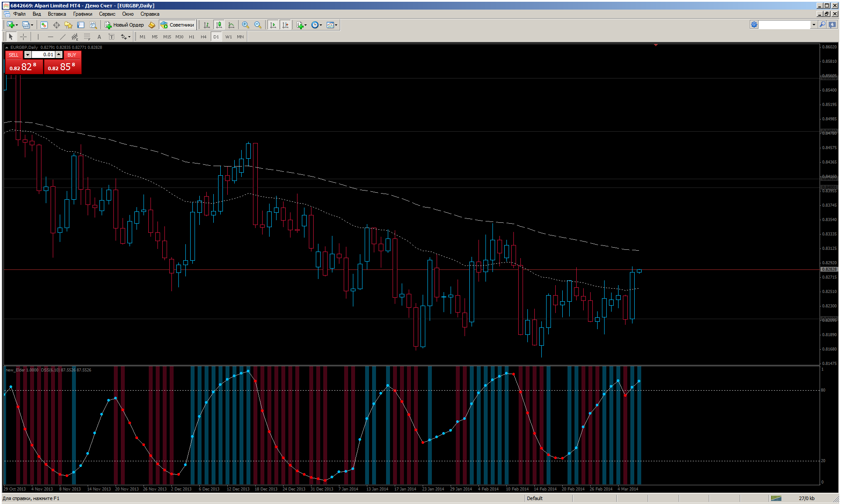841x504 pixels.
Task: Open the Market Watch window icon
Action: pyautogui.click(x=44, y=25)
